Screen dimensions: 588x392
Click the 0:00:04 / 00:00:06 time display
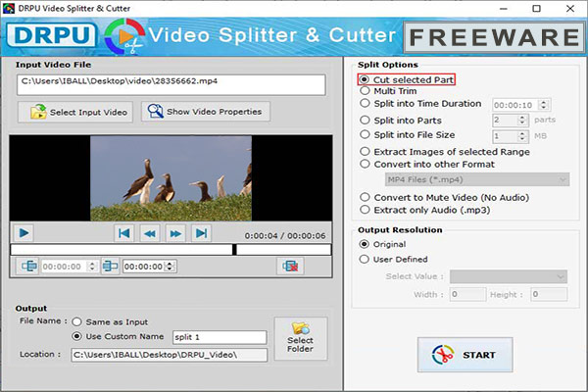coord(285,235)
